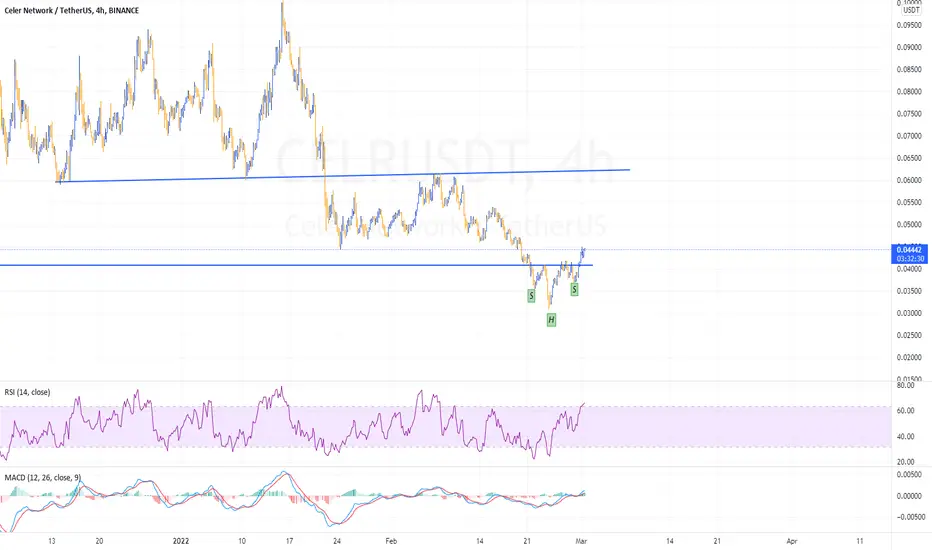Click the 60.00 RSI scale value
This screenshot has height=550, width=932.
905,411
